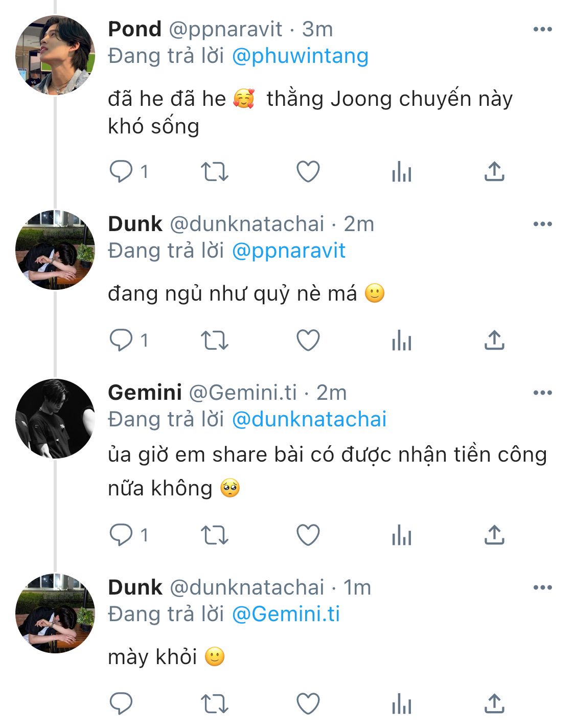Open more options on Pond's tweet
Screen dimensions: 575x728
click(542, 30)
